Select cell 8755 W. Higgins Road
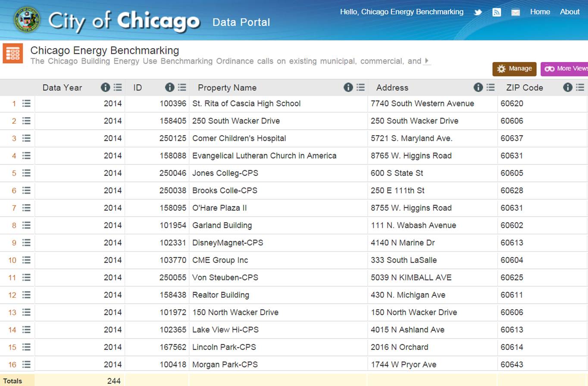Viewport: 588px width, 386px height. [411, 208]
